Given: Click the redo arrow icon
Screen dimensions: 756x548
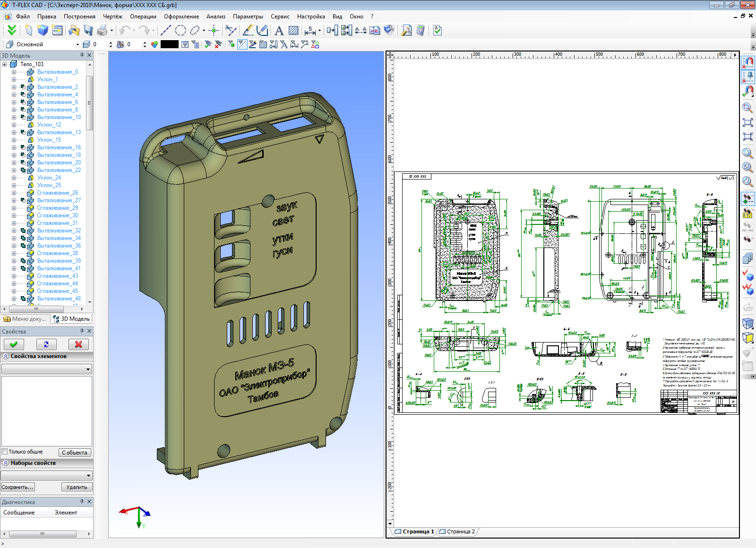Looking at the screenshot, I should click(x=144, y=31).
